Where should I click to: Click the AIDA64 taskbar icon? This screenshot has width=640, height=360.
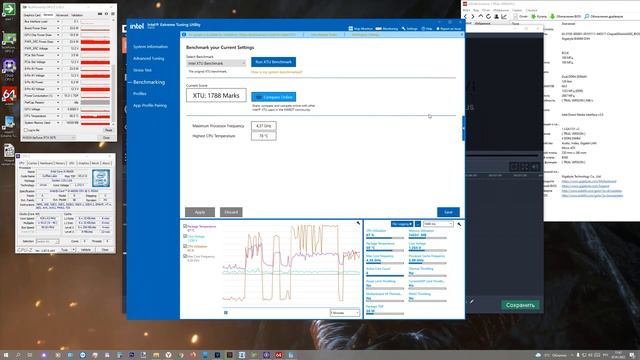278,355
